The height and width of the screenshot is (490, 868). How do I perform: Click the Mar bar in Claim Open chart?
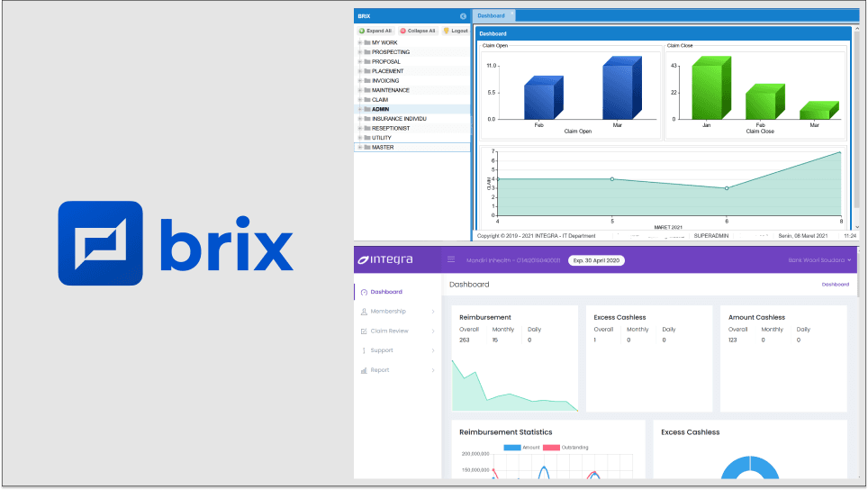point(621,87)
